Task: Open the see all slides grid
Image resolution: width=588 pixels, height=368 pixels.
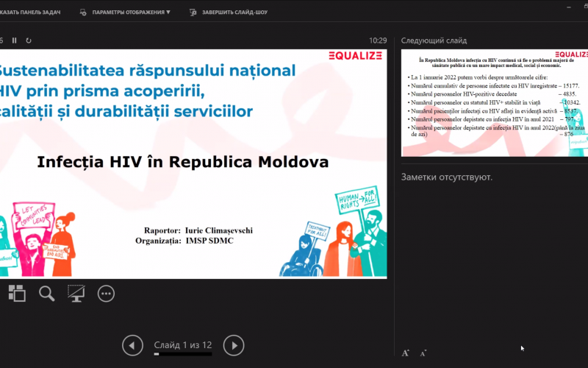Action: [x=17, y=294]
